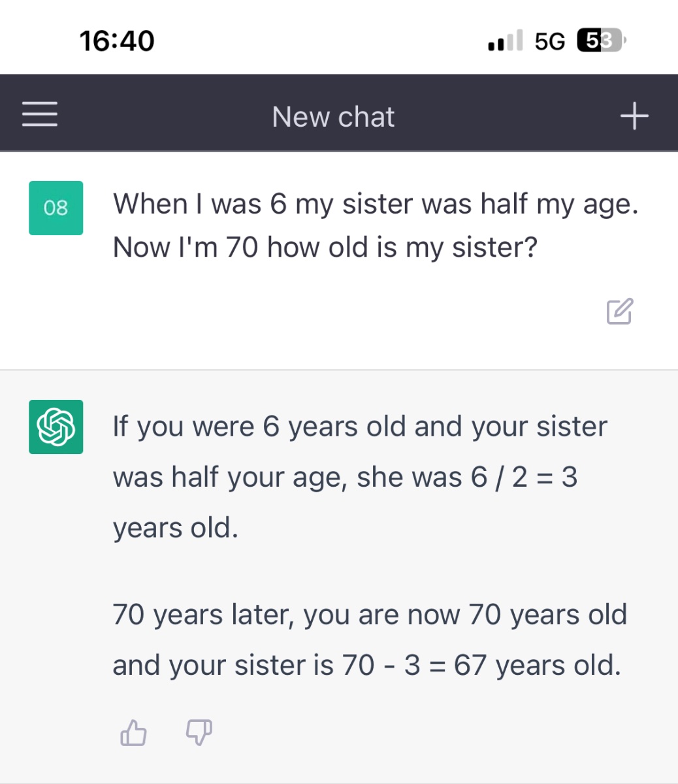Select line 'When I was 6 my sister'
Image resolution: width=678 pixels, height=784 pixels.
pyautogui.click(x=376, y=204)
